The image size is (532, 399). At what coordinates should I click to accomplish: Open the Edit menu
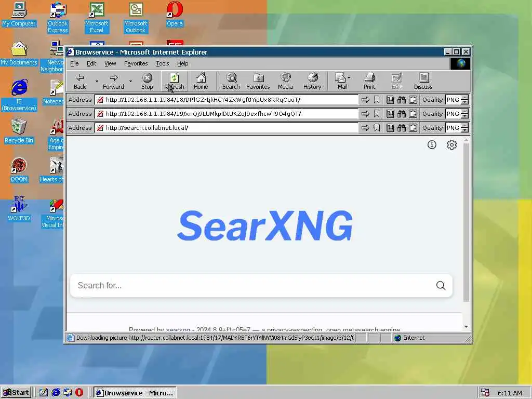point(91,63)
